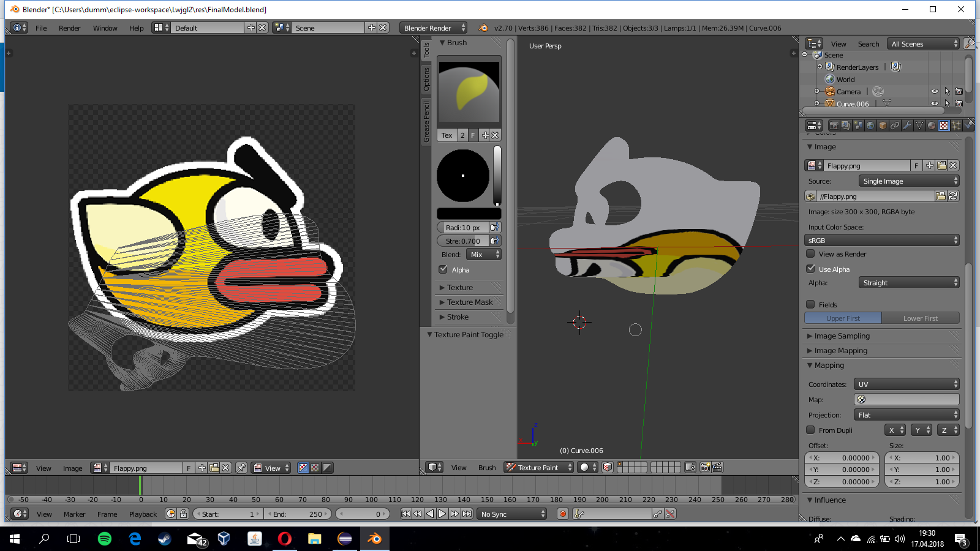Image resolution: width=980 pixels, height=551 pixels.
Task: Enable the From Dupli checkbox
Action: [x=811, y=430]
